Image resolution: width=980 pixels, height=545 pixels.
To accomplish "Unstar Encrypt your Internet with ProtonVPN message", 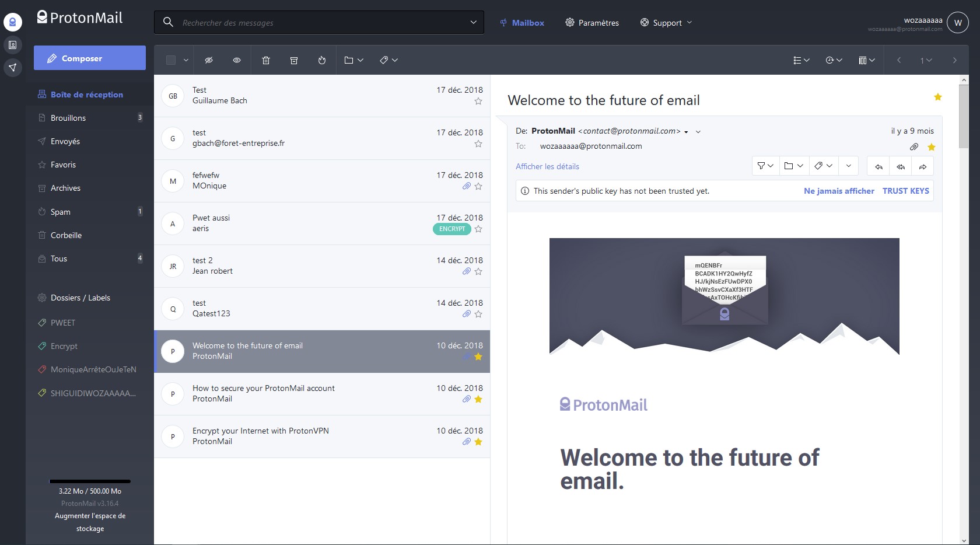I will coord(478,442).
